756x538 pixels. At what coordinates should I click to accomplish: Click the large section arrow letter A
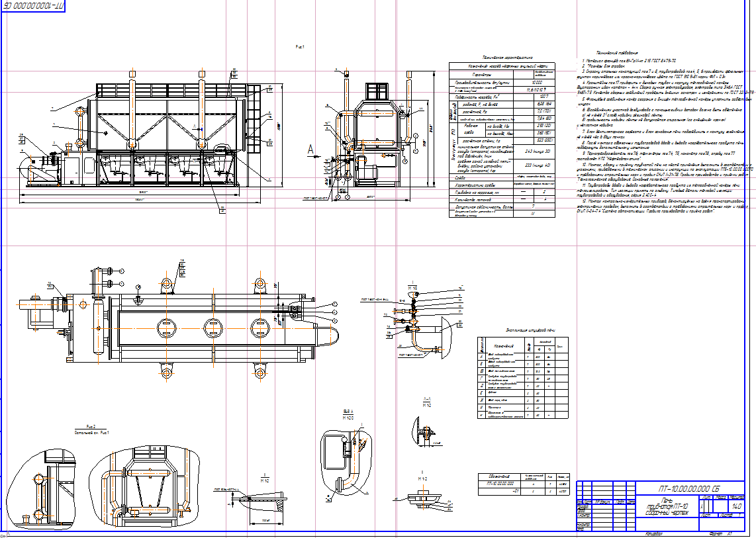[311, 150]
